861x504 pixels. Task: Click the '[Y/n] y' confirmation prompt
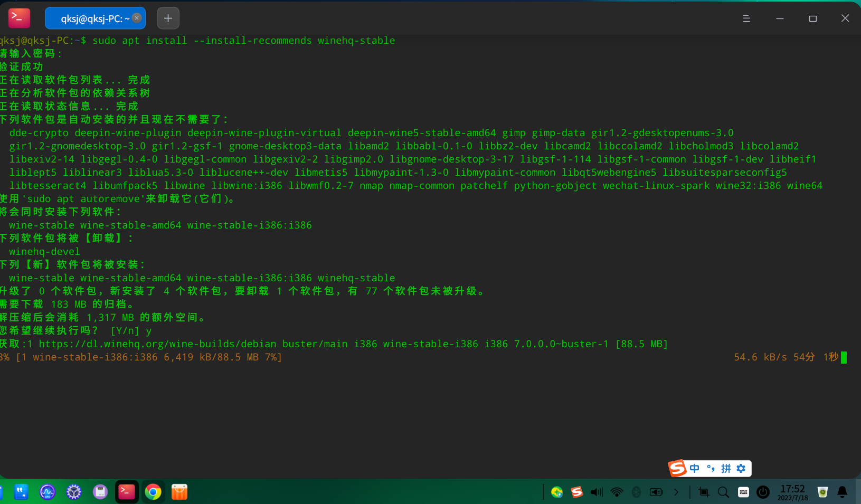(x=131, y=331)
